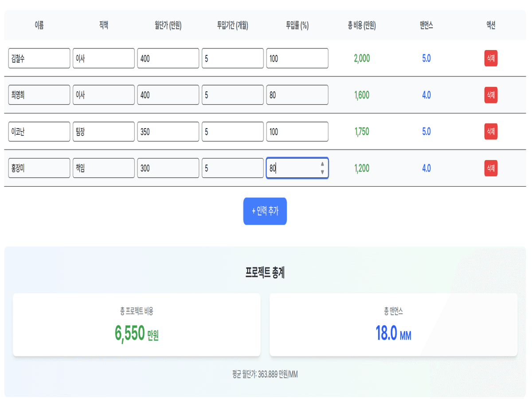The width and height of the screenshot is (532, 399).
Task: Click 최영희's 직책 field showing 이사
Action: tap(103, 95)
